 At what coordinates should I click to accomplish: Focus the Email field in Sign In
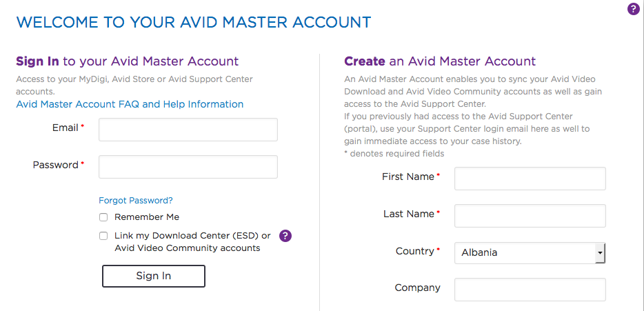pyautogui.click(x=188, y=130)
